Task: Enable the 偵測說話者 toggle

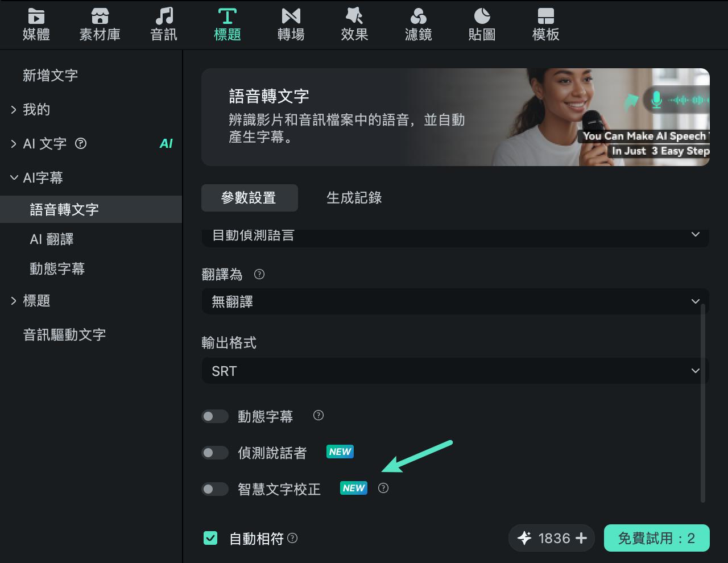Action: (x=215, y=453)
